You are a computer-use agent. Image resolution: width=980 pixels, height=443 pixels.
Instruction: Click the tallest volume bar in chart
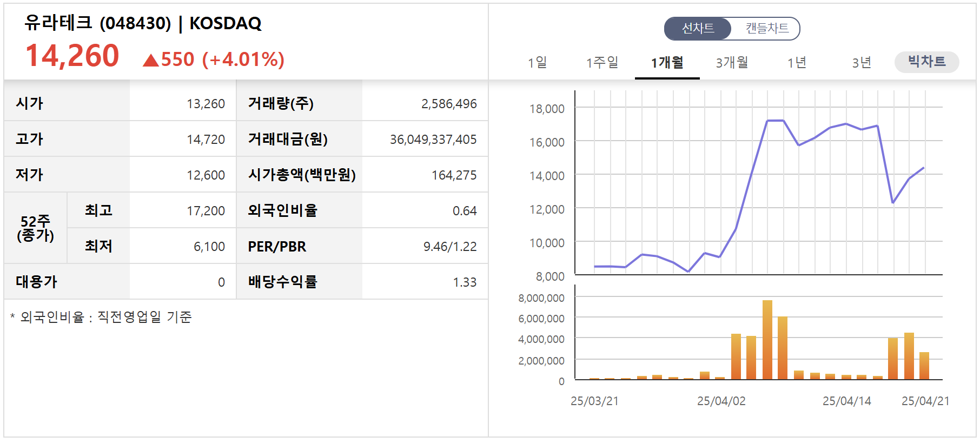coord(767,340)
